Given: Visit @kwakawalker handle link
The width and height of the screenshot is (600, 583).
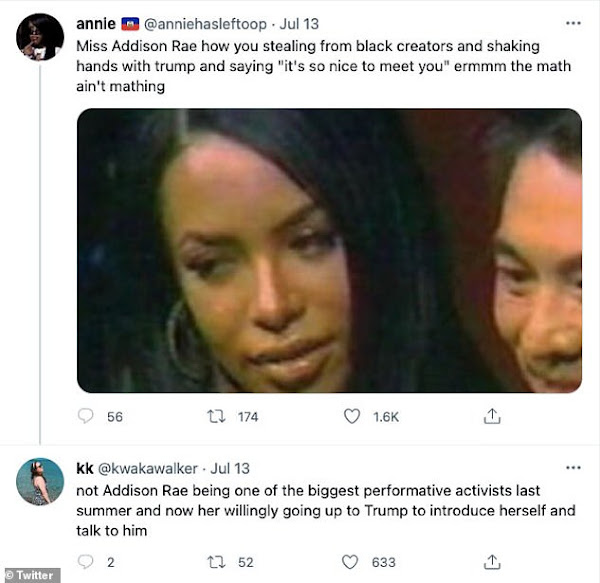Looking at the screenshot, I should pos(148,469).
